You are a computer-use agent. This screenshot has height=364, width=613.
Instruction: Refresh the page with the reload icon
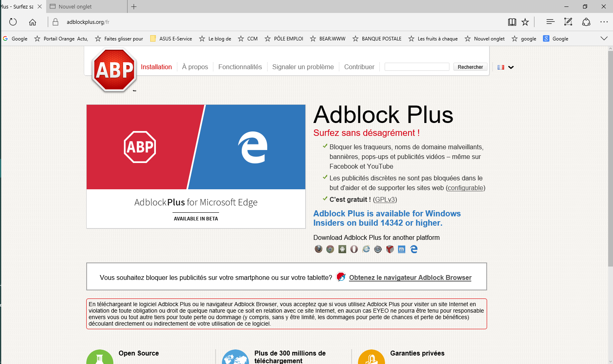pyautogui.click(x=13, y=22)
